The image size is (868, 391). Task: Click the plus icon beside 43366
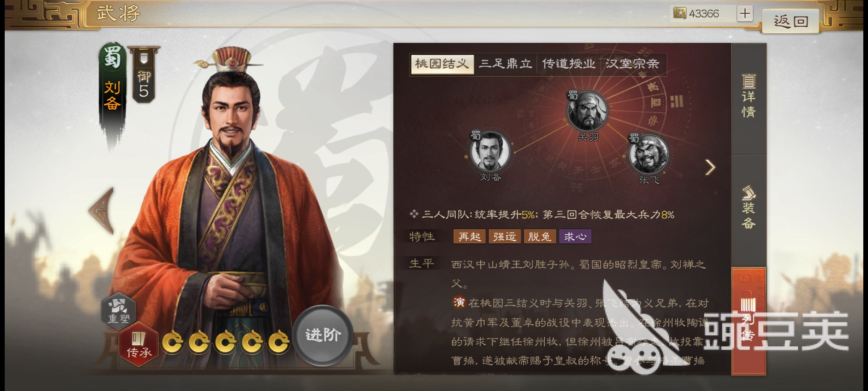(x=745, y=14)
